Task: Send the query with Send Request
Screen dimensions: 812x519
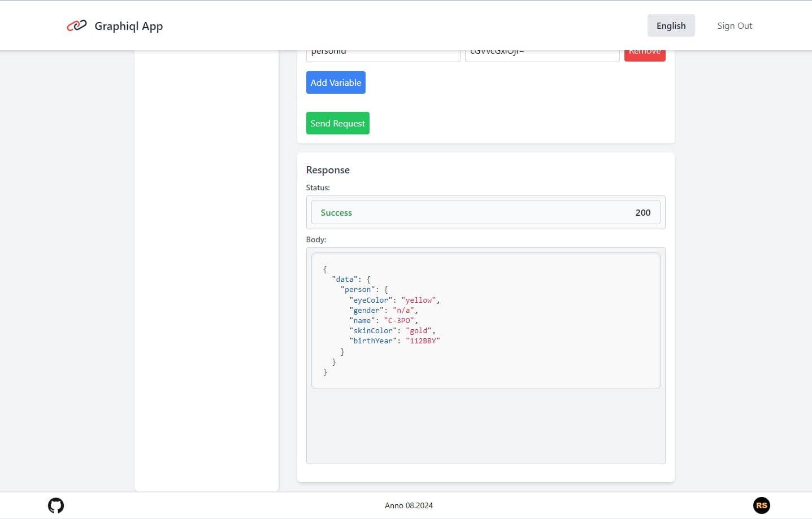Action: [x=337, y=123]
